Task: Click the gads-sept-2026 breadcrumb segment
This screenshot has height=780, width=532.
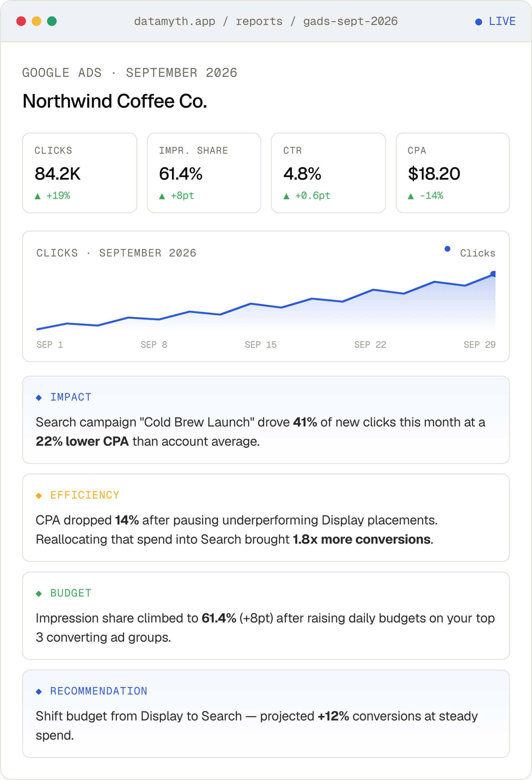Action: pyautogui.click(x=351, y=21)
